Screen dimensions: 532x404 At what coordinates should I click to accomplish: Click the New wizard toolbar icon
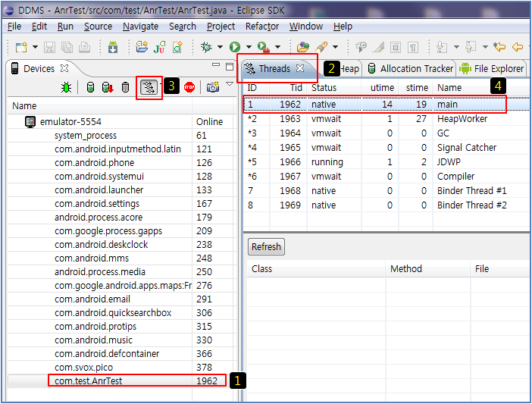click(21, 47)
